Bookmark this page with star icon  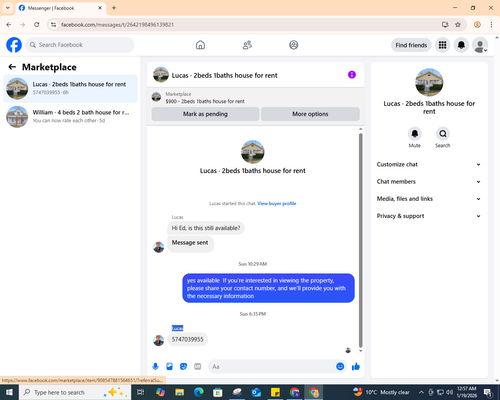pos(458,25)
